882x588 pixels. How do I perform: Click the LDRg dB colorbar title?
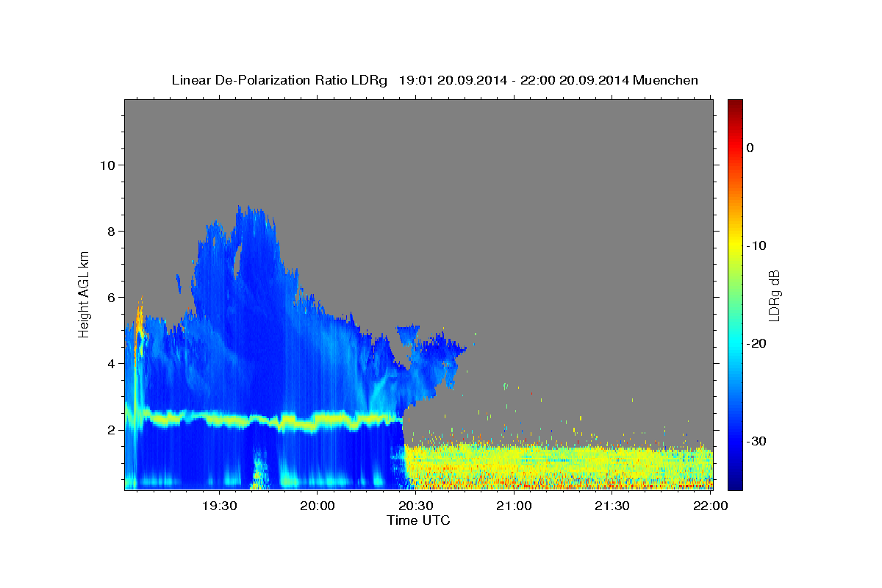(x=775, y=295)
